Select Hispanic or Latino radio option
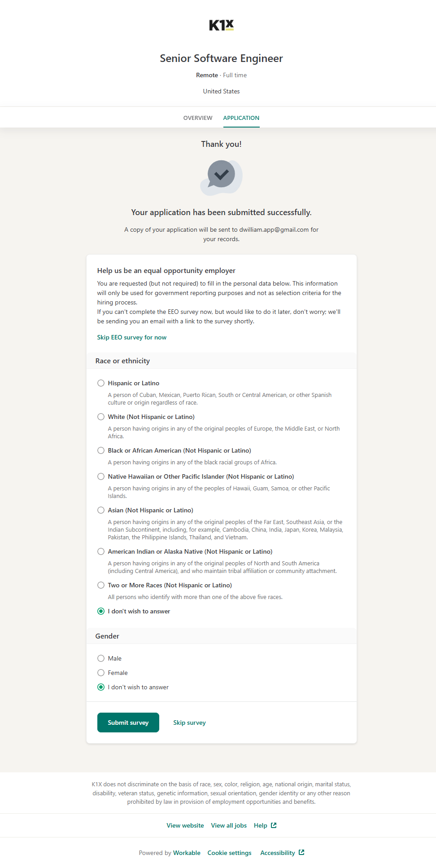Viewport: 436px width, 868px height. point(101,383)
